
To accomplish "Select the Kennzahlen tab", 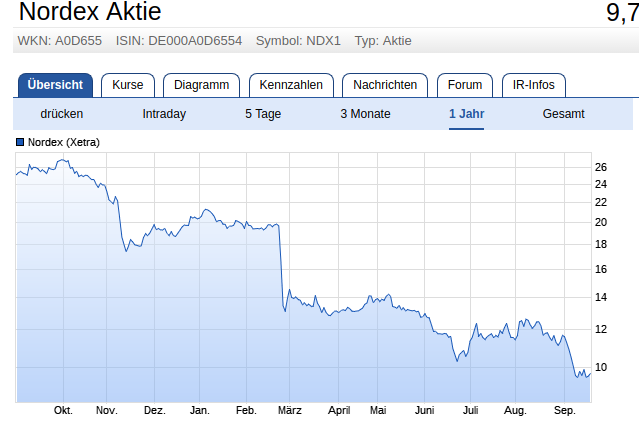I will pos(291,85).
